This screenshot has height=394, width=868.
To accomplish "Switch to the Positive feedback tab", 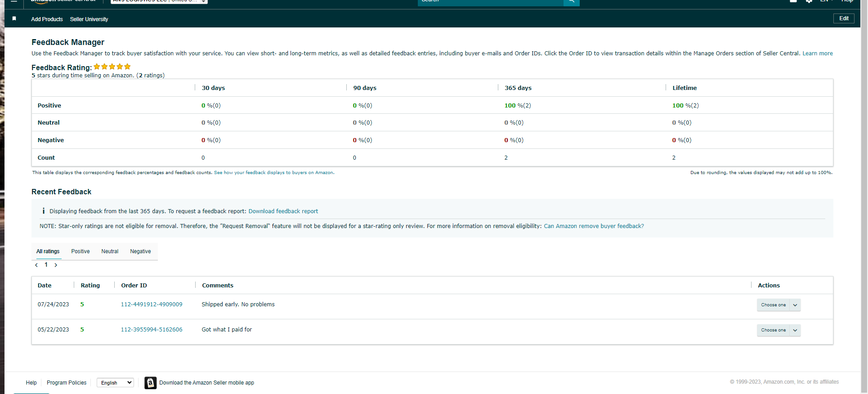I will point(81,251).
